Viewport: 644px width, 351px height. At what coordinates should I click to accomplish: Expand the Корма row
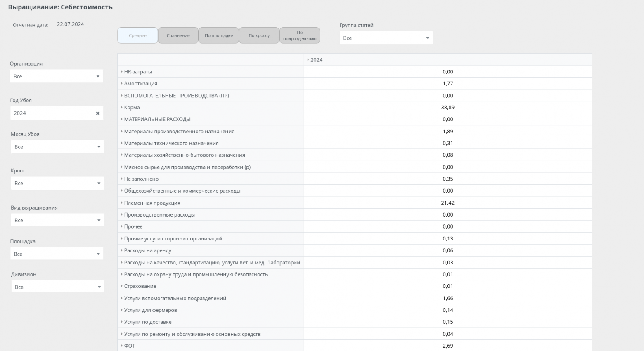pyautogui.click(x=122, y=108)
